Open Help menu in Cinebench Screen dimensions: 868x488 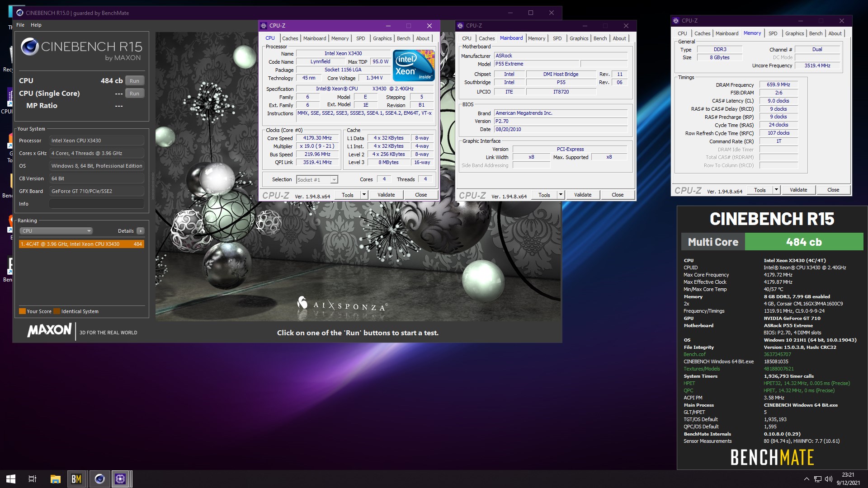click(36, 25)
